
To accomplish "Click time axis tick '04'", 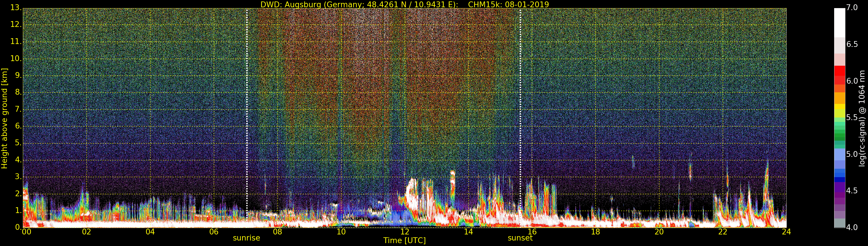I will pyautogui.click(x=150, y=232).
